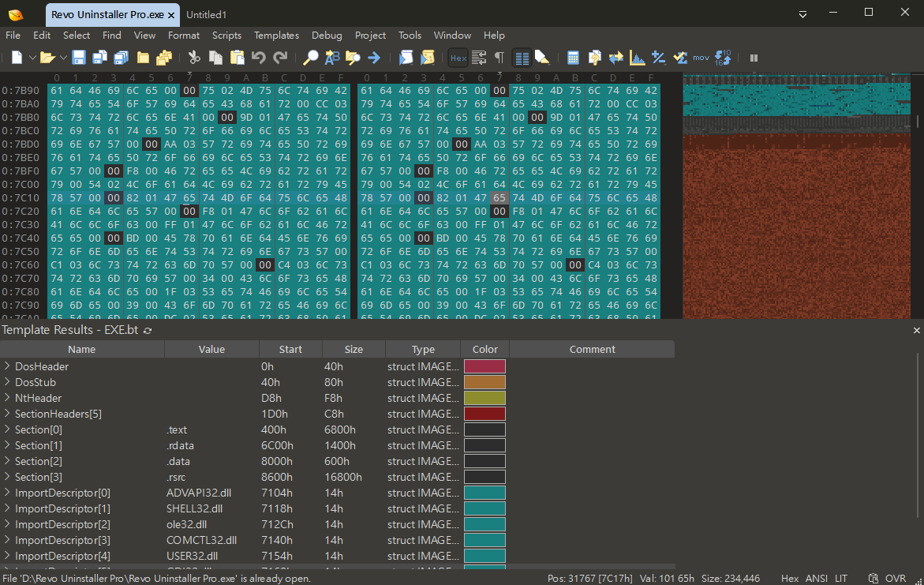Run the script toolbar icon
Image resolution: width=924 pixels, height=585 pixels.
(406, 58)
